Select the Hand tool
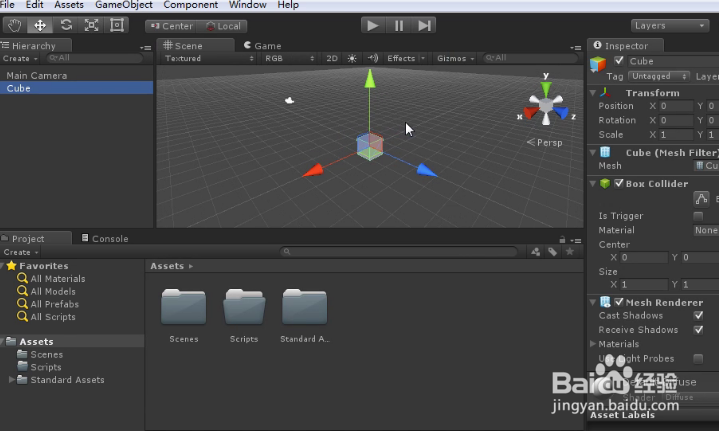Viewport: 719px width, 431px height. click(x=15, y=25)
